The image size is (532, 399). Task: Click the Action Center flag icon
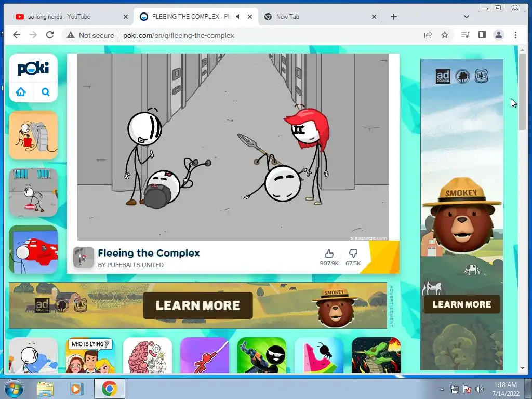(467, 389)
